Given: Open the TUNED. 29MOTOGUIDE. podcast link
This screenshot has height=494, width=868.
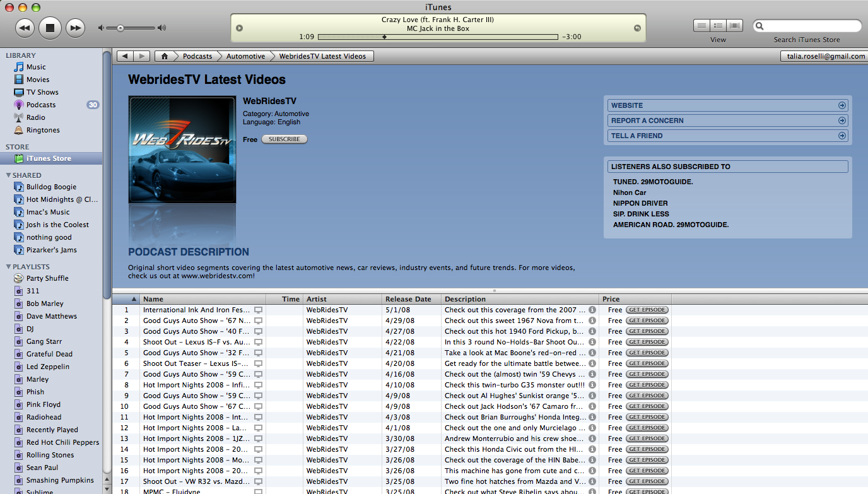Looking at the screenshot, I should [653, 182].
